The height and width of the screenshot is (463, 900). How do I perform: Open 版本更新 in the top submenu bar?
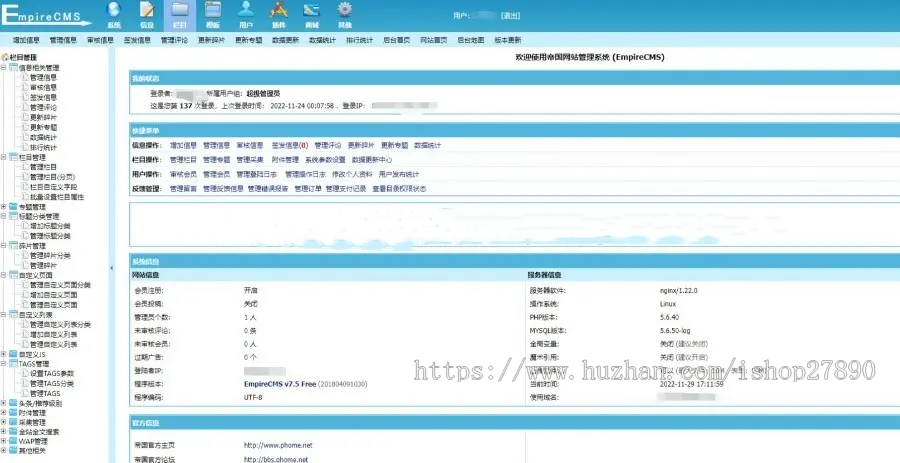pyautogui.click(x=507, y=40)
